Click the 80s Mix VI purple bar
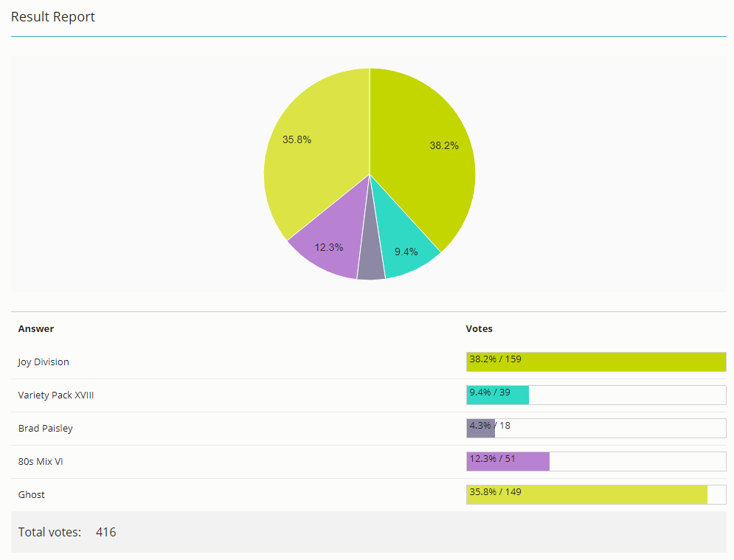The image size is (734, 560). pyautogui.click(x=508, y=462)
